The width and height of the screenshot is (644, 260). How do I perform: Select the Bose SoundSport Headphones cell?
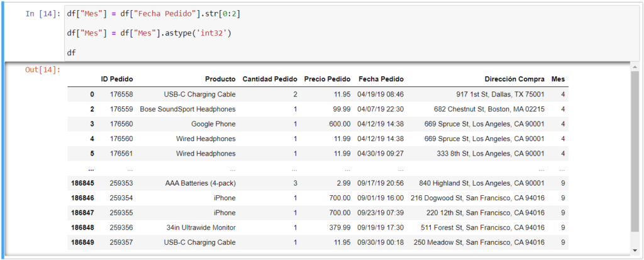point(188,109)
